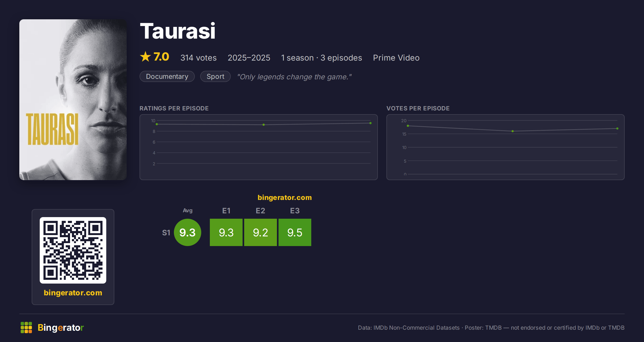This screenshot has width=644, height=342.
Task: Click the QR code image
Action: [73, 250]
